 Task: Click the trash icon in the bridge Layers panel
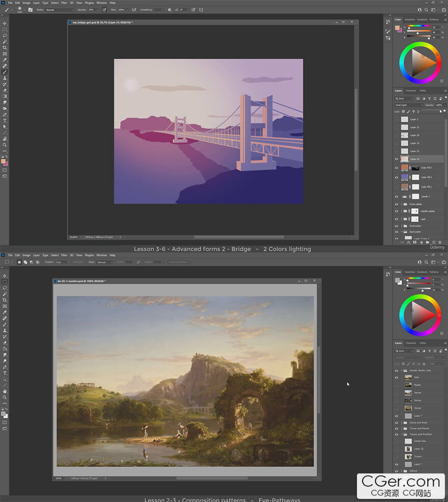pyautogui.click(x=440, y=243)
